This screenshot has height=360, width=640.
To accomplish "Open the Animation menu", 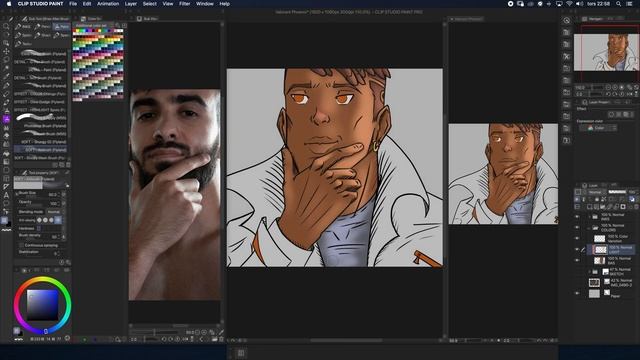I will click(108, 4).
